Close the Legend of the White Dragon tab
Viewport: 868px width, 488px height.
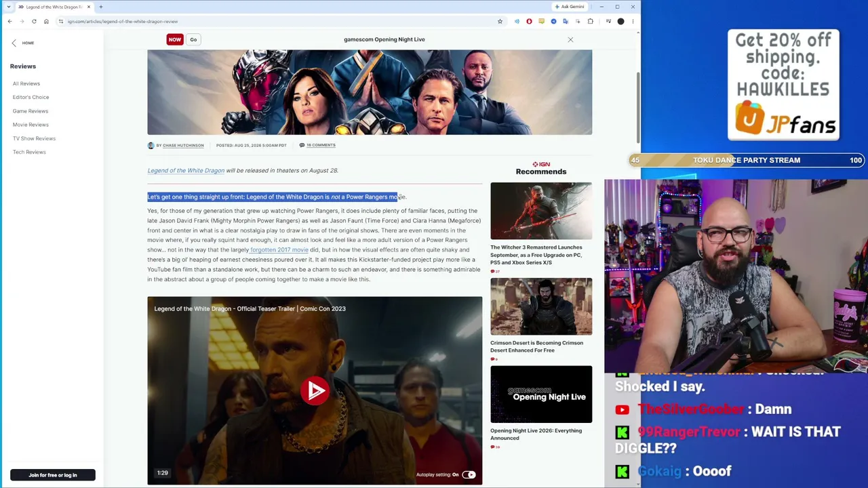point(88,7)
